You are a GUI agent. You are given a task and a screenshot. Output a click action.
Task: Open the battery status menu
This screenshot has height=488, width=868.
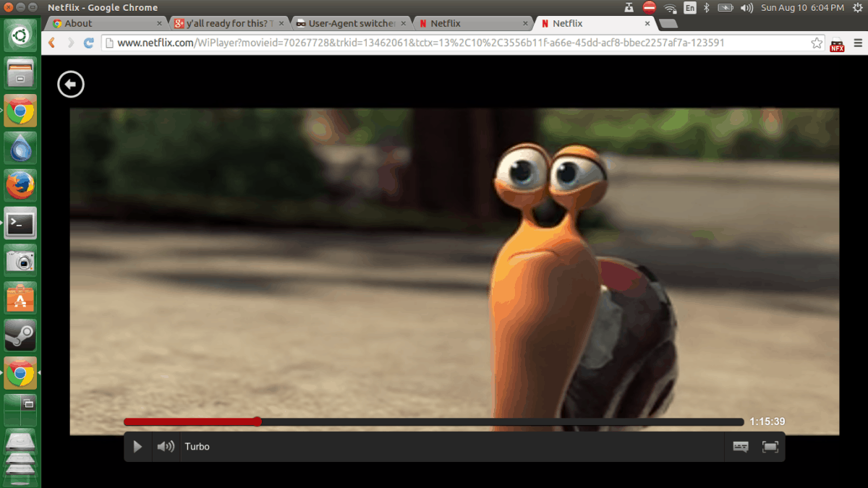[726, 8]
